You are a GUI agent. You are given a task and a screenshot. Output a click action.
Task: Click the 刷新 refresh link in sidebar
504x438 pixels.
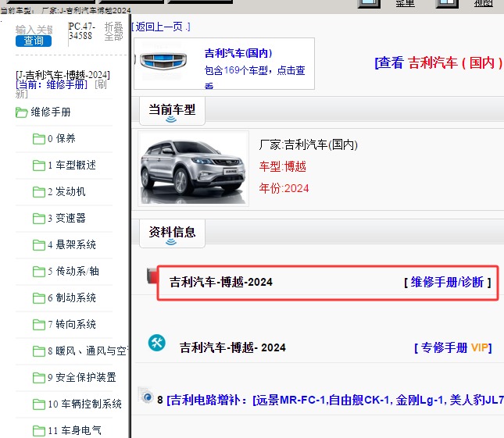[x=100, y=85]
